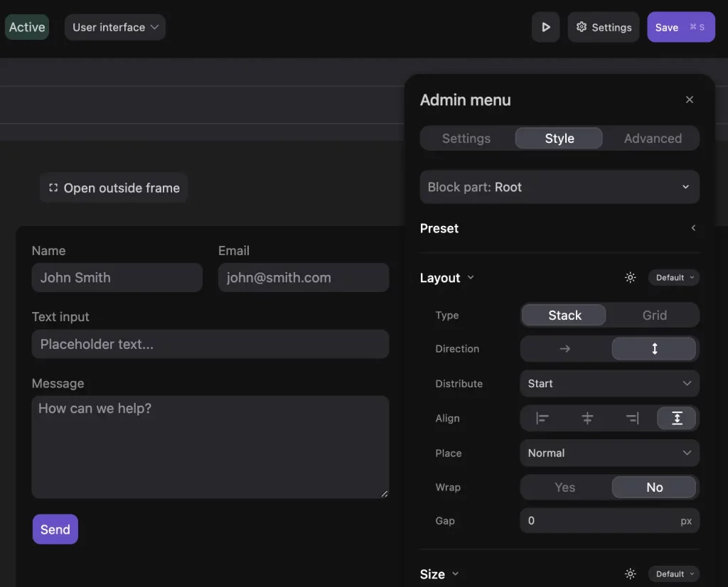Select the align stretch icon

(677, 419)
